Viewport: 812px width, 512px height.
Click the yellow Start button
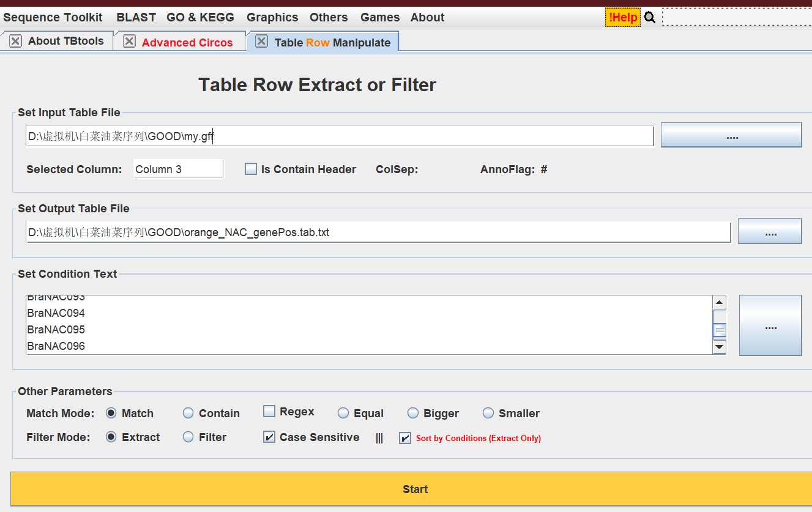point(411,489)
